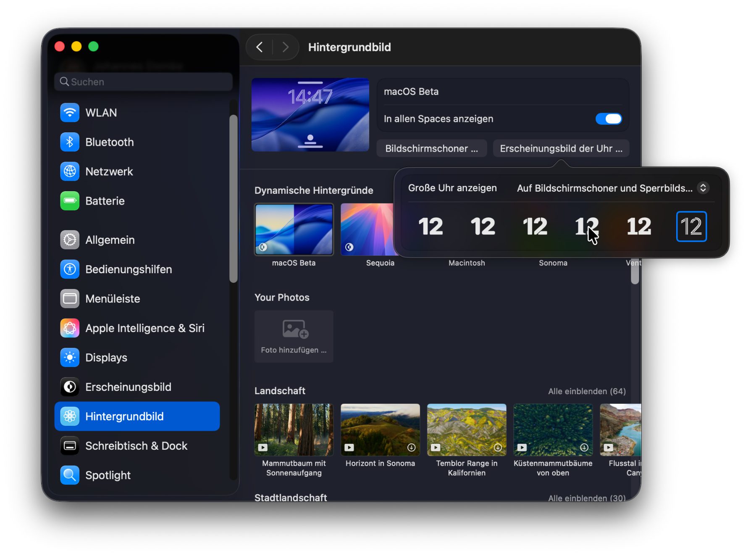Disable 'In allen Spaces anzeigen' switch

point(608,119)
